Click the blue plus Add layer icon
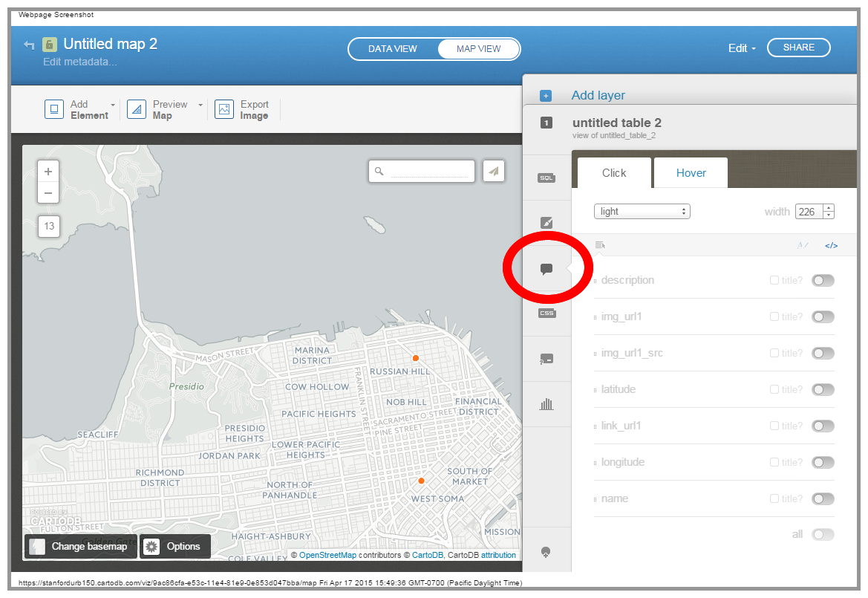Screen dimensions: 868x598 coord(546,96)
